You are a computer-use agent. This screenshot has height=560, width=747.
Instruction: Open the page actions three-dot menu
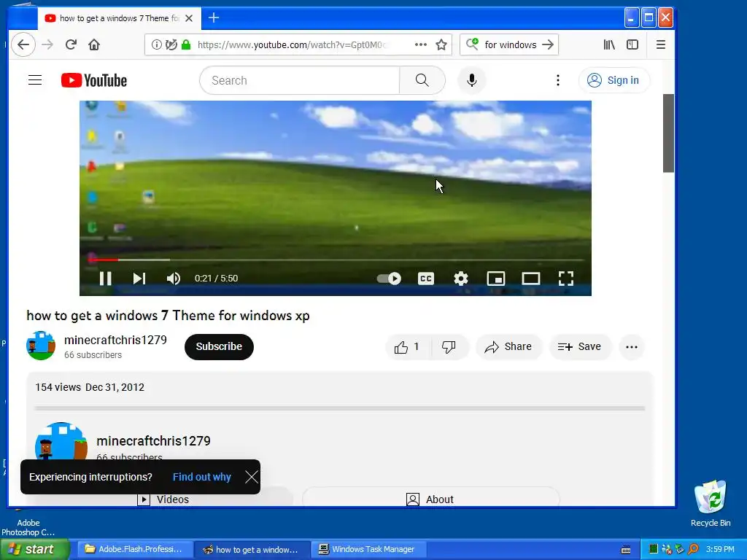pos(421,44)
